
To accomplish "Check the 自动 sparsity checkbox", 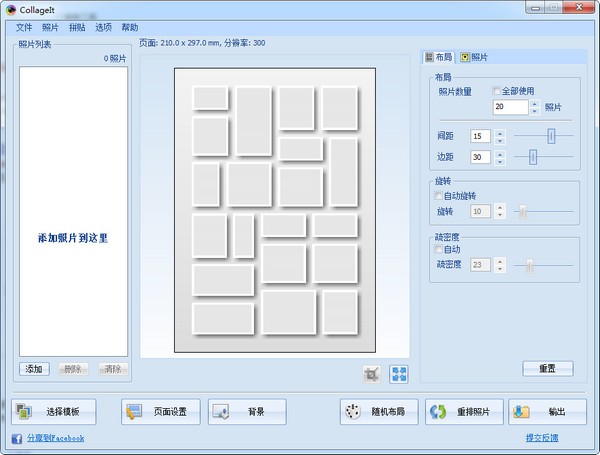I will [x=439, y=249].
